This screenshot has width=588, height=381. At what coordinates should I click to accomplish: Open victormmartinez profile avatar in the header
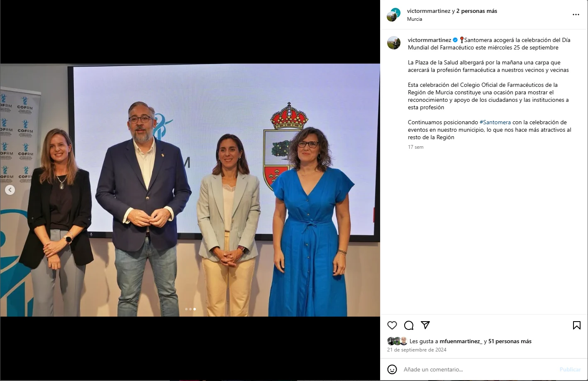pyautogui.click(x=394, y=15)
